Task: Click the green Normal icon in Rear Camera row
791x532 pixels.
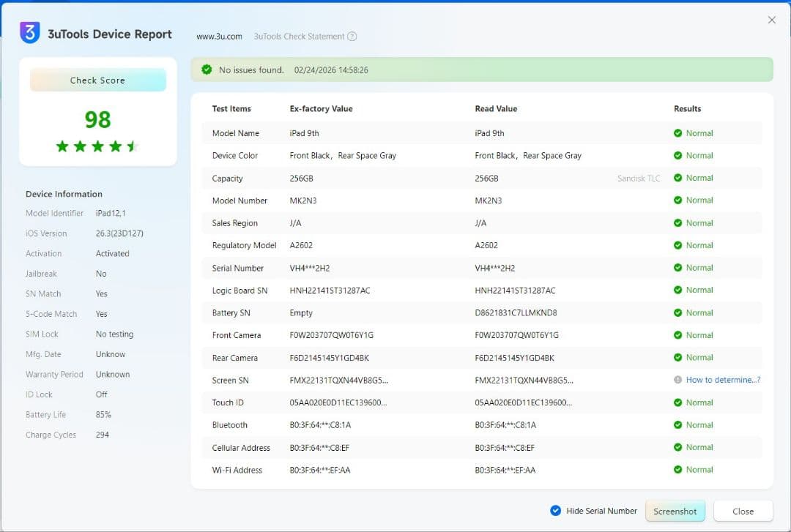Action: (x=677, y=358)
